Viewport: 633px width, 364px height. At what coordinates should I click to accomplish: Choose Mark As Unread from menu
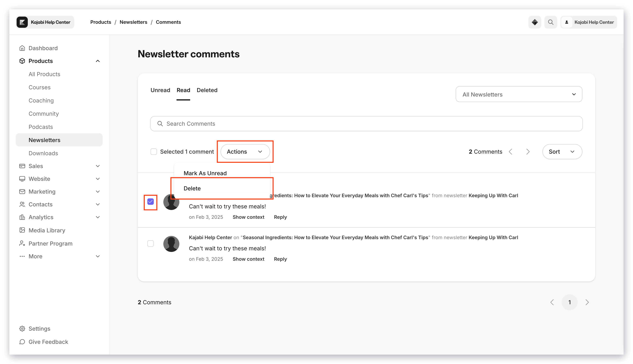click(x=205, y=173)
